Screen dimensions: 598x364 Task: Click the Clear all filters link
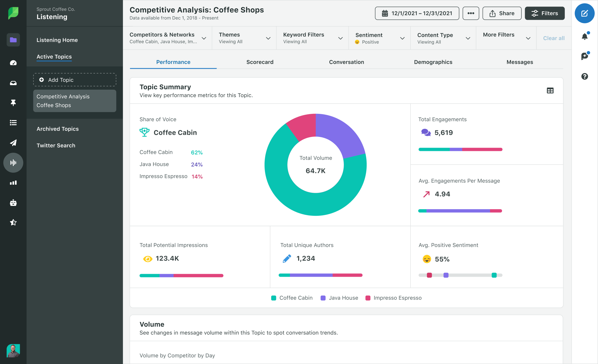553,38
